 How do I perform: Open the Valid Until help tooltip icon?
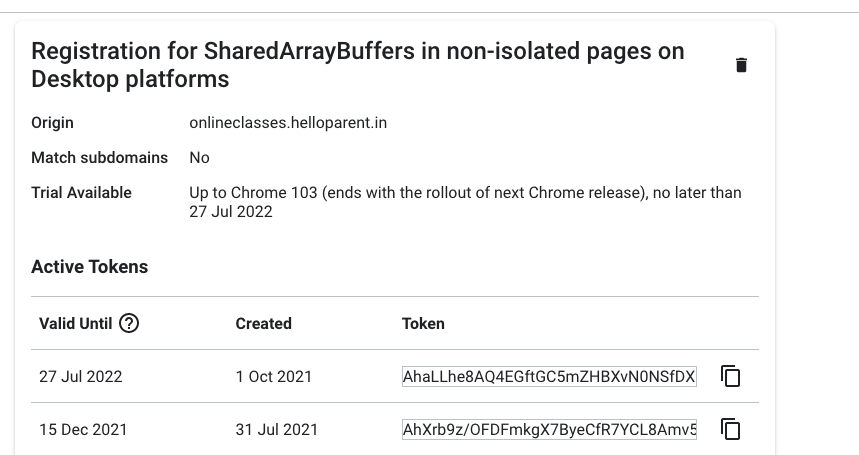point(129,323)
